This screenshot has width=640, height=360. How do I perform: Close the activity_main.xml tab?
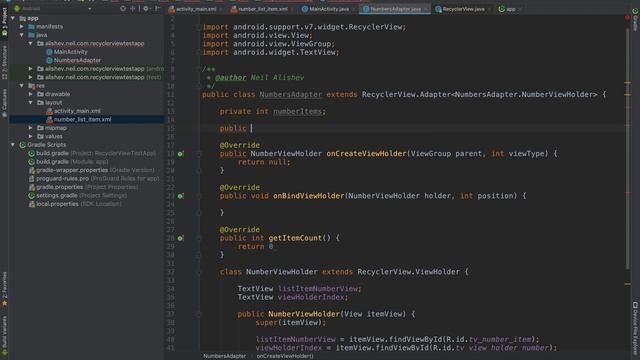[221, 9]
